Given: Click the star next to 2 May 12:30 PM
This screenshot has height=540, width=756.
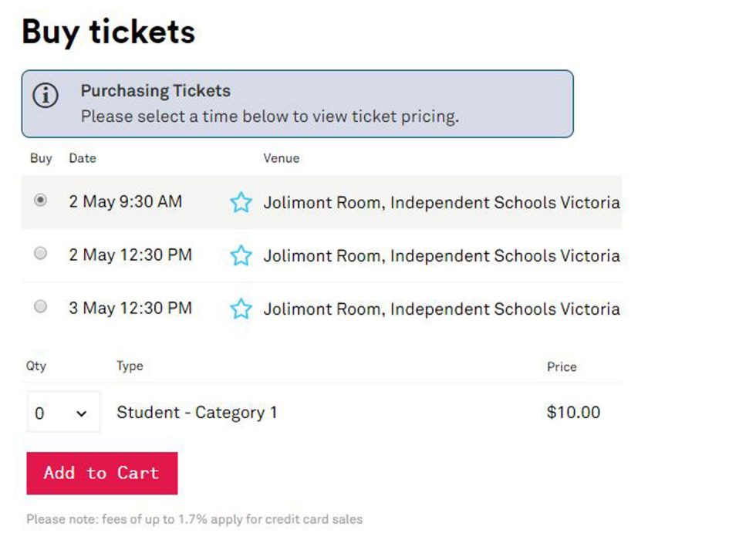Looking at the screenshot, I should pyautogui.click(x=241, y=255).
